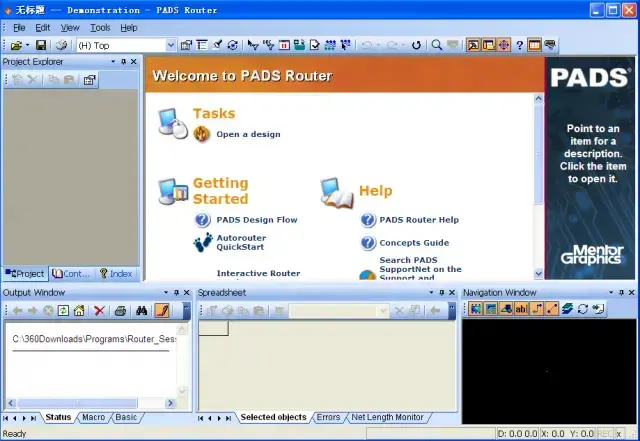Toggle the Output Window view button
Image resolution: width=640 pixels, height=441 pixels.
coord(473,45)
